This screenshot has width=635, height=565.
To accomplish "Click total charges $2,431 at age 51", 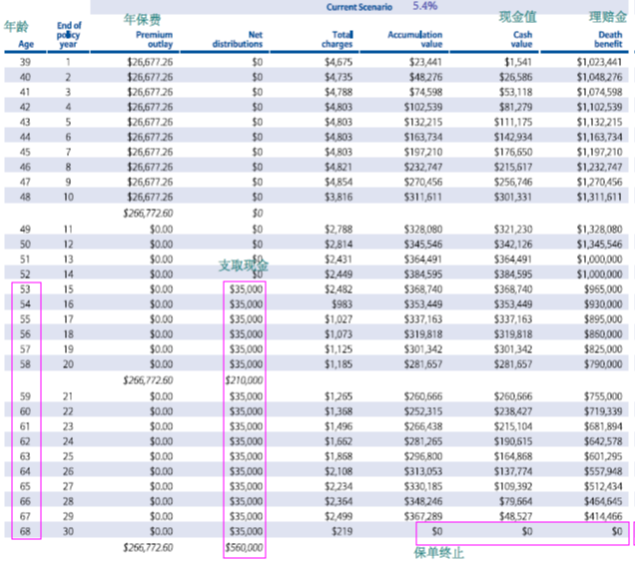I will click(x=338, y=259).
